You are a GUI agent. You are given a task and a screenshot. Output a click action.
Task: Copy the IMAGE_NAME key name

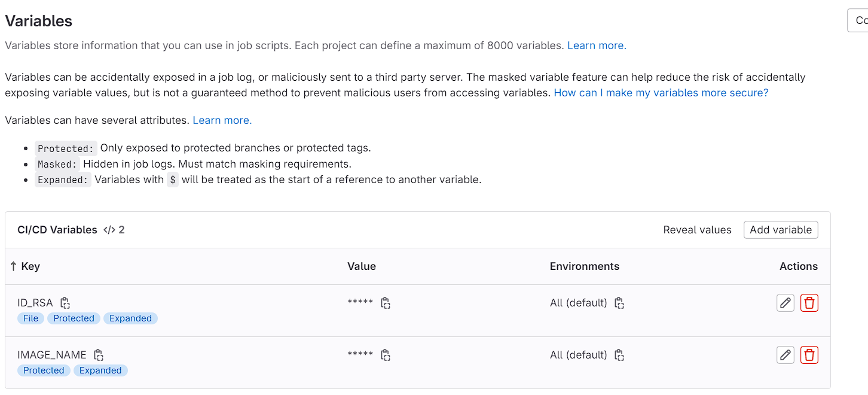click(x=99, y=355)
